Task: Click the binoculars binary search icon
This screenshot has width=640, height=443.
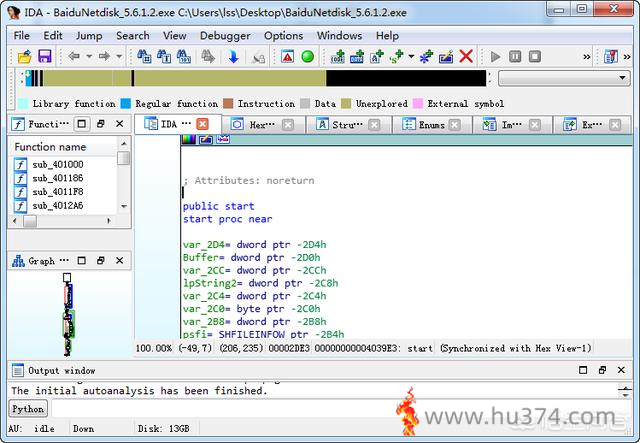Action: coord(184,56)
